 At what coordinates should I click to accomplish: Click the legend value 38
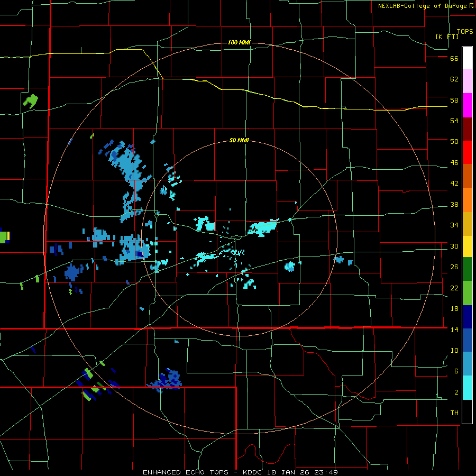[454, 205]
